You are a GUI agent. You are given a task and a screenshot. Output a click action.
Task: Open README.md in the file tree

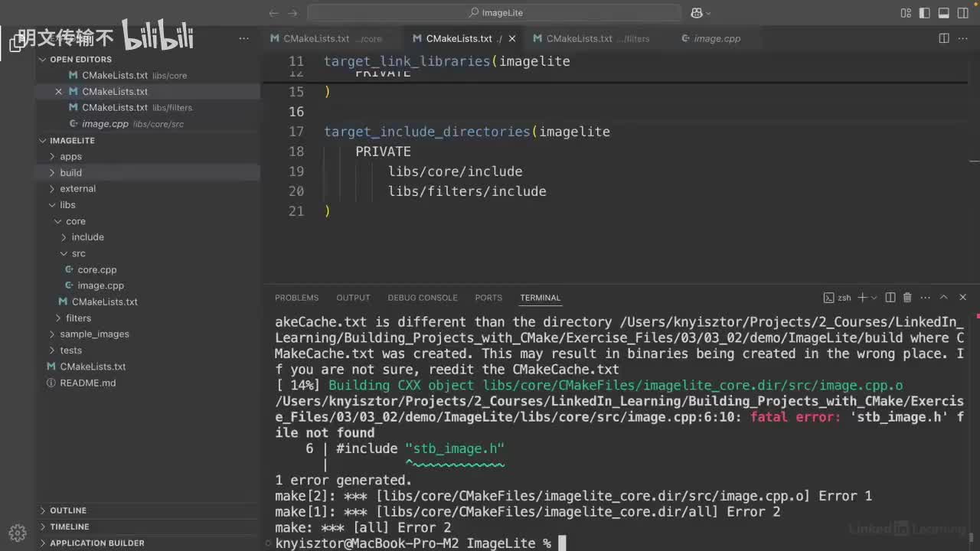88,383
